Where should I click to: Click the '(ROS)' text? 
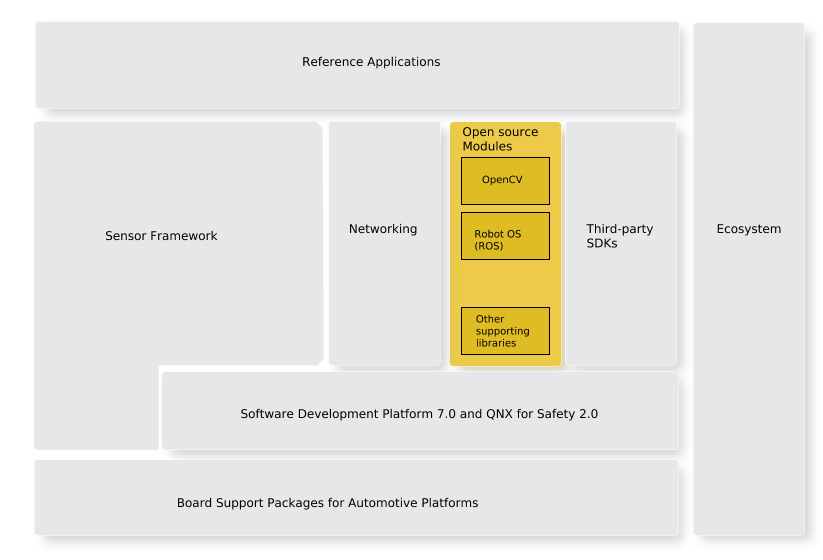(490, 246)
